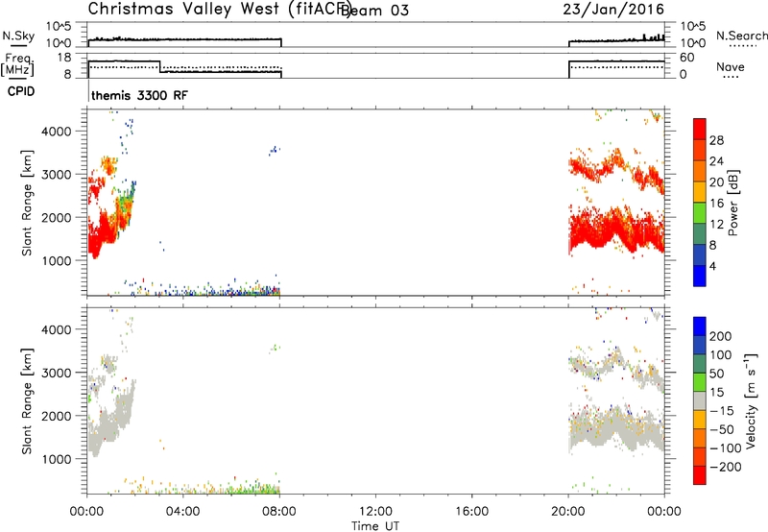Screen dimensions: 768x532
Task: Click the '12:00' time tick label
Action: [x=375, y=512]
